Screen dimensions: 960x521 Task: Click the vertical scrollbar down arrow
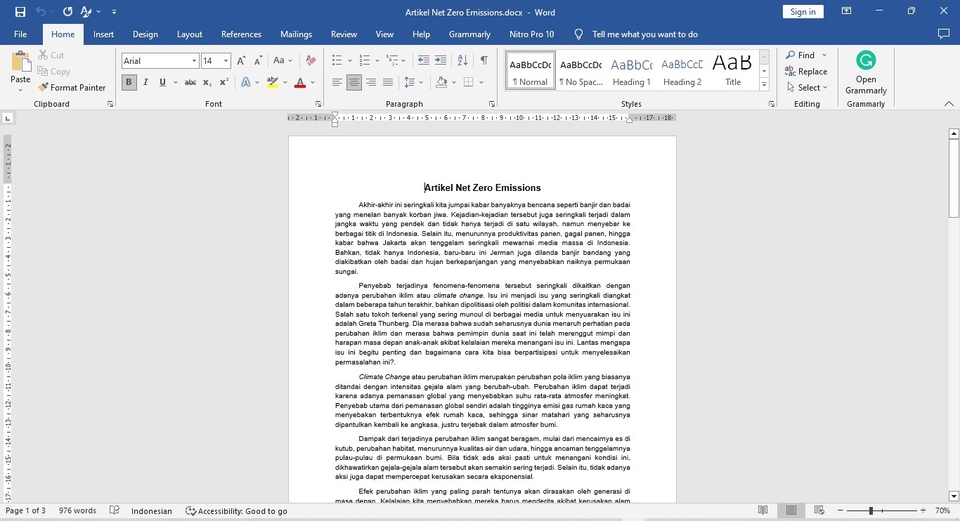(953, 496)
